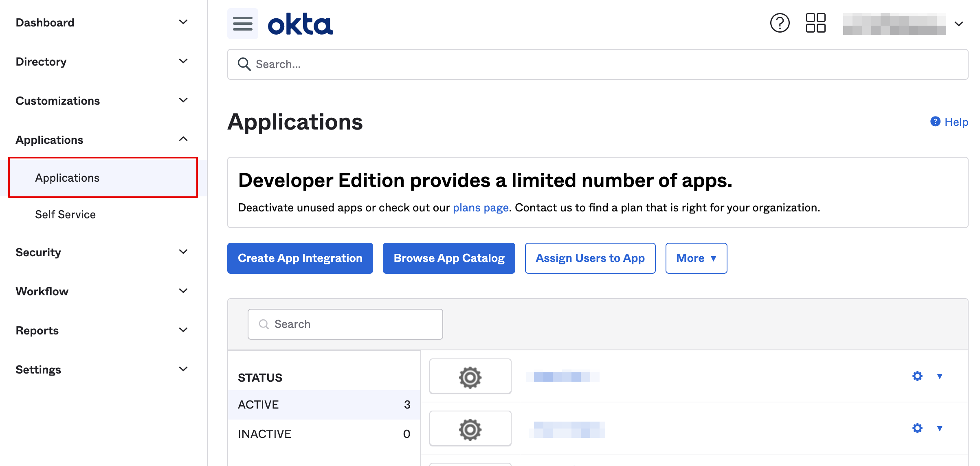The width and height of the screenshot is (980, 466).
Task: Click the Okta logo
Action: [x=300, y=24]
